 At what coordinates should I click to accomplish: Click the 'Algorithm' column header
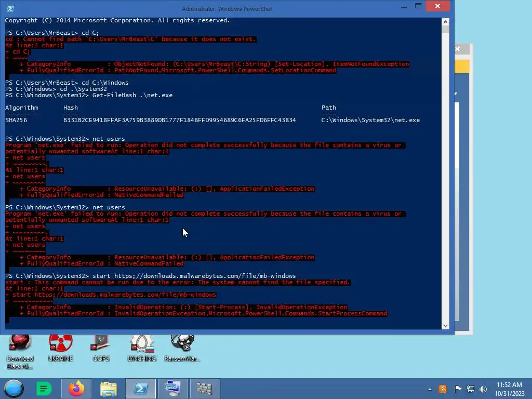22,108
